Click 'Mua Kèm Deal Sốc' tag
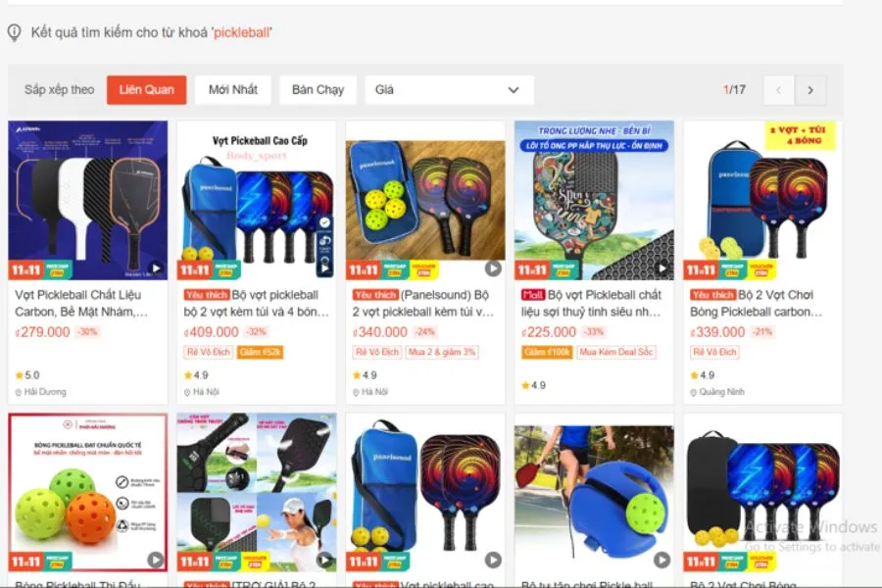The width and height of the screenshot is (882, 588). click(616, 352)
